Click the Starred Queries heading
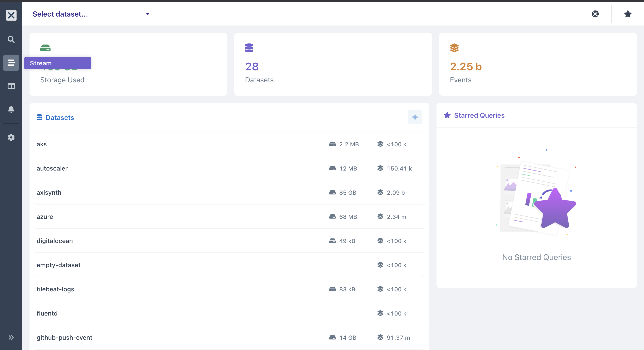The height and width of the screenshot is (350, 644). point(479,115)
